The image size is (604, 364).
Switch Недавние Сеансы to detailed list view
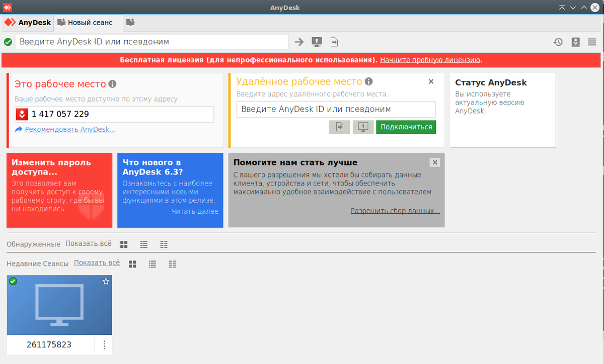[x=173, y=264]
